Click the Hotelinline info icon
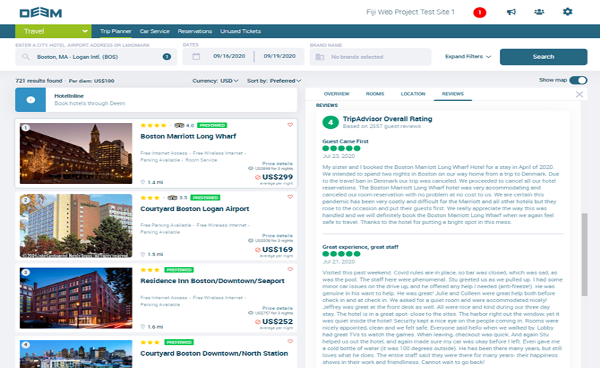The width and height of the screenshot is (600, 368). click(x=31, y=100)
